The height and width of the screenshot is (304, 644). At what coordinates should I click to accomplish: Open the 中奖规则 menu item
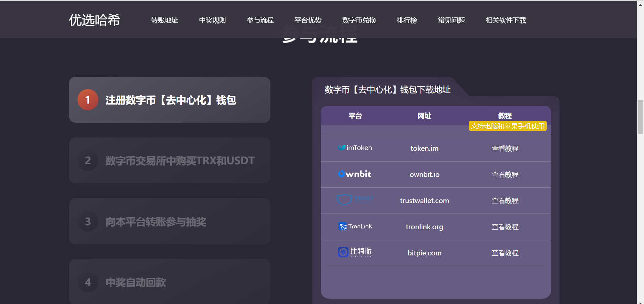tap(212, 20)
